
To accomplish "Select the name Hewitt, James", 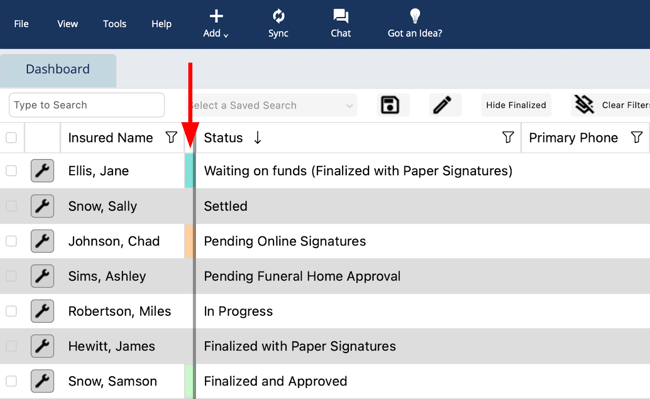I will point(112,346).
